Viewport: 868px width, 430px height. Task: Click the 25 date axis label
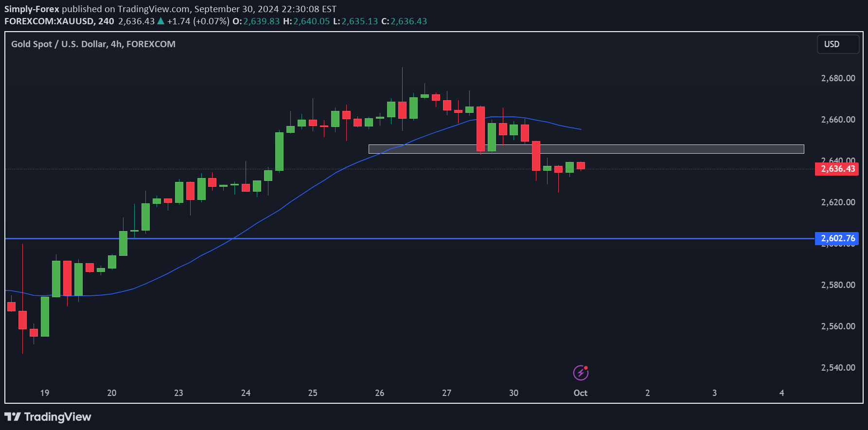click(x=313, y=393)
